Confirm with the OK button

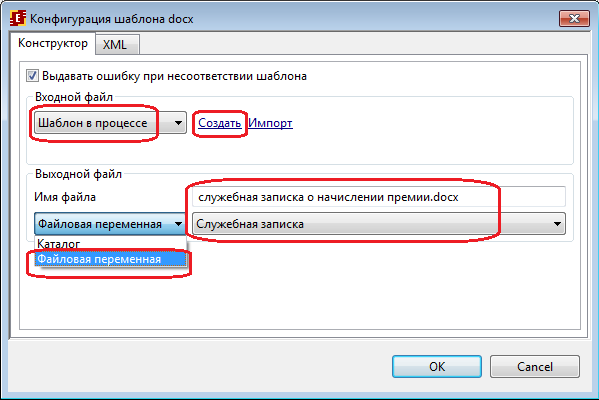tap(437, 366)
